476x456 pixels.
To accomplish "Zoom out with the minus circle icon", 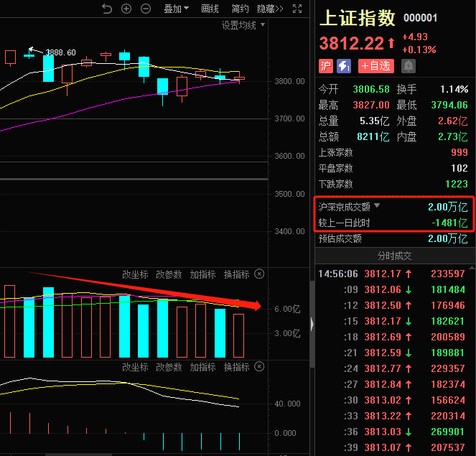I will (146, 9).
